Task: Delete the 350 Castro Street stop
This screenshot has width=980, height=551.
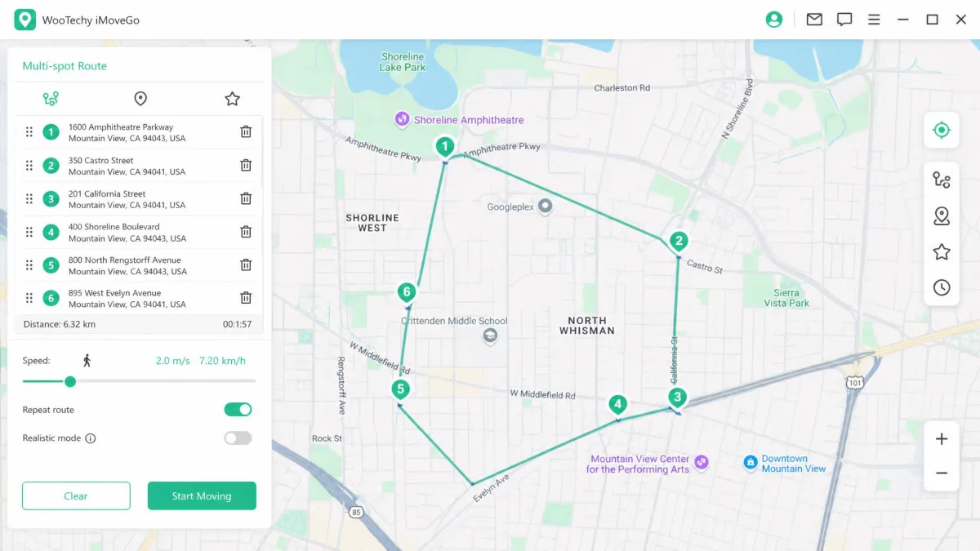Action: point(246,165)
